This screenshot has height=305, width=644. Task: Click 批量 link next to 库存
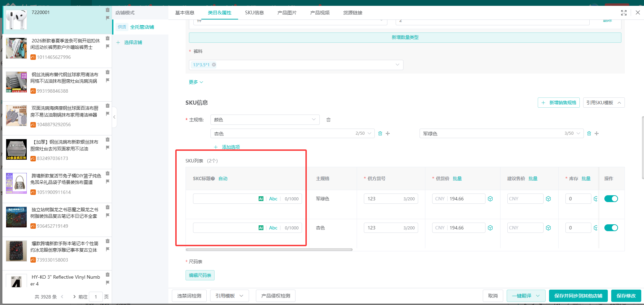(x=586, y=178)
